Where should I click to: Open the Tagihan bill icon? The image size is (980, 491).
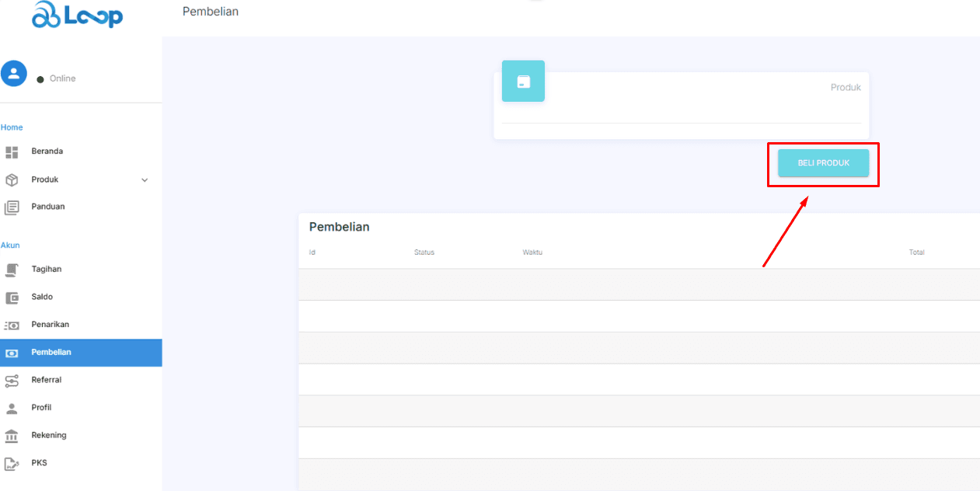point(12,270)
